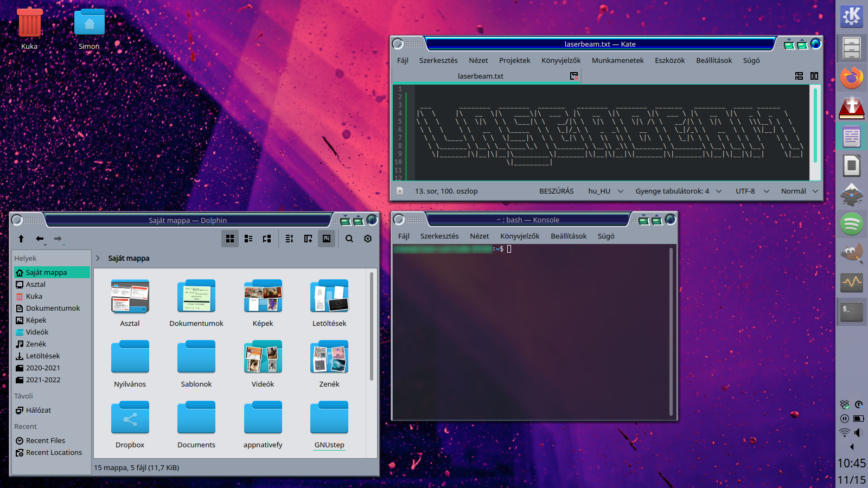Launch Spotify from the side panel

click(x=852, y=224)
